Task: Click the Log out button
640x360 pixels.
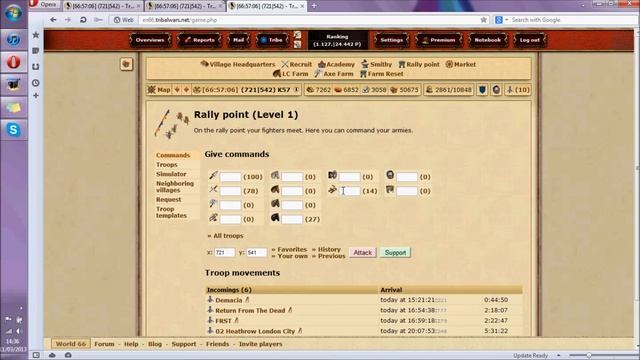Action: pyautogui.click(x=529, y=40)
